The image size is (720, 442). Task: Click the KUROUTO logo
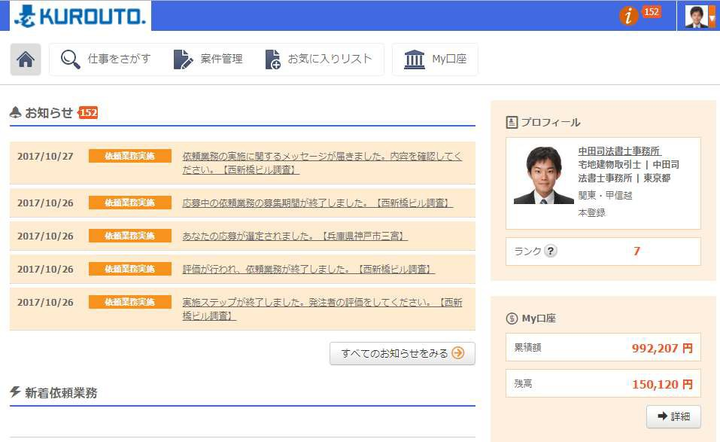point(80,16)
